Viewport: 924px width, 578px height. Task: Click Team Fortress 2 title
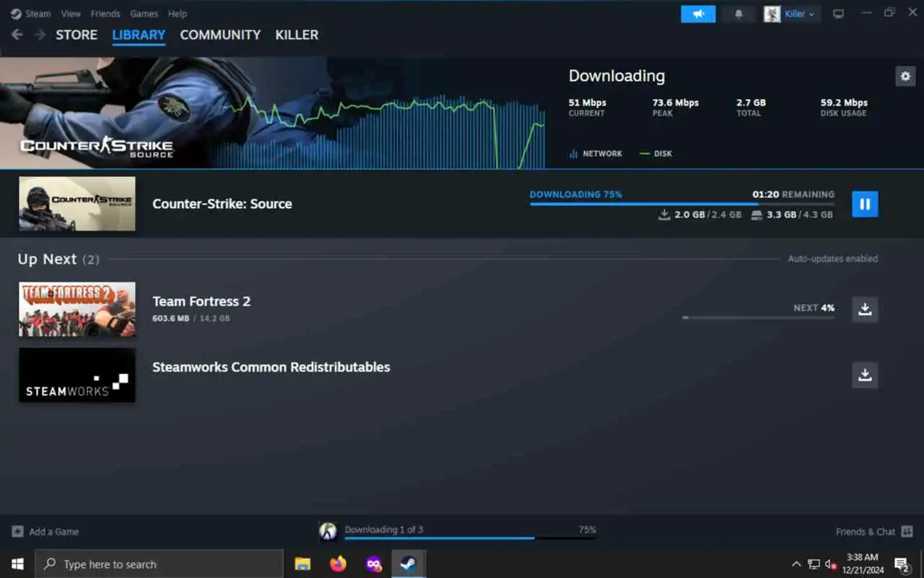(201, 301)
